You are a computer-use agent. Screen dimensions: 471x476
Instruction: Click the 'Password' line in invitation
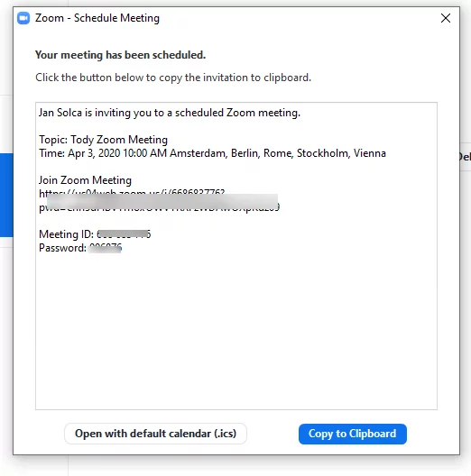(80, 248)
